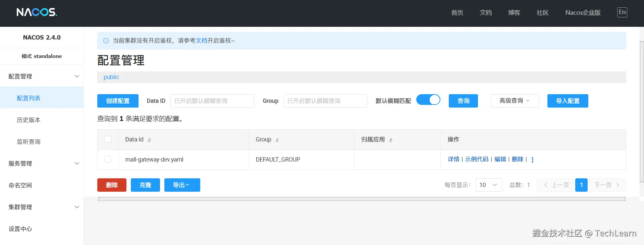The height and width of the screenshot is (245, 644).
Task: Focus the Group search field
Action: coord(325,101)
